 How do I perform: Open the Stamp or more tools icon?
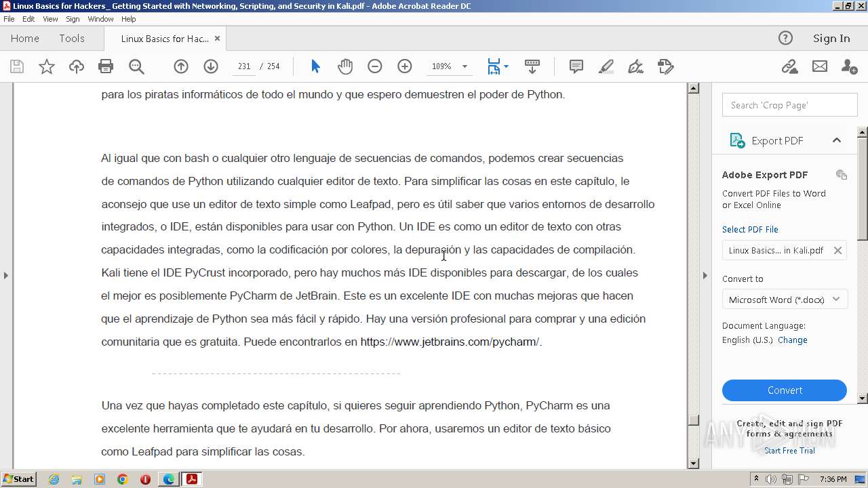pyautogui.click(x=666, y=66)
